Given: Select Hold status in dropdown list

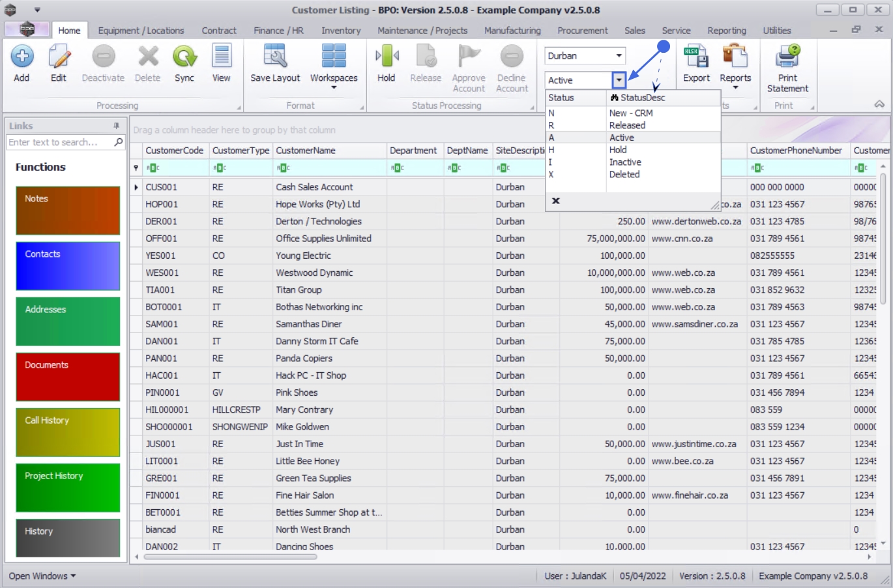Looking at the screenshot, I should 633,150.
